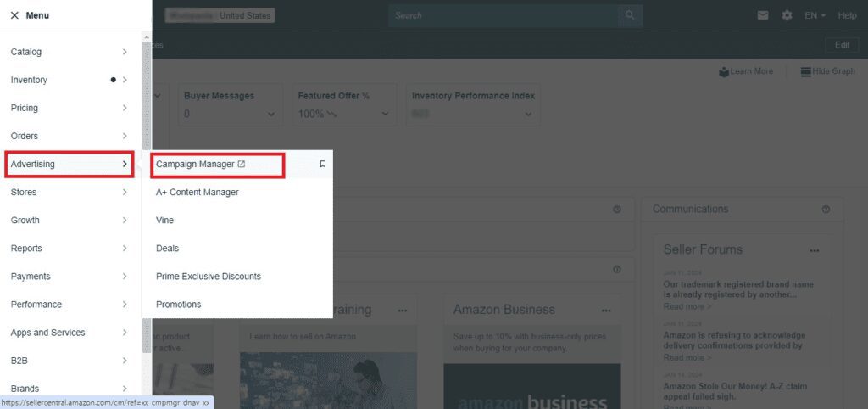Expand the Featured Offer % dropdown
This screenshot has height=409, width=868.
[x=385, y=114]
